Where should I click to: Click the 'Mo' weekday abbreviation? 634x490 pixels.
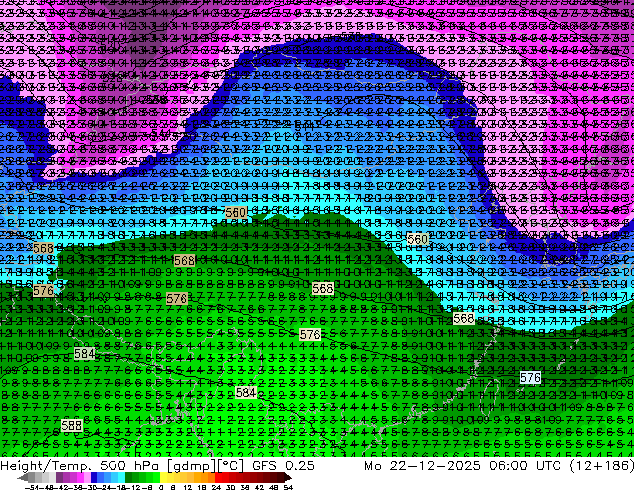click(x=372, y=465)
